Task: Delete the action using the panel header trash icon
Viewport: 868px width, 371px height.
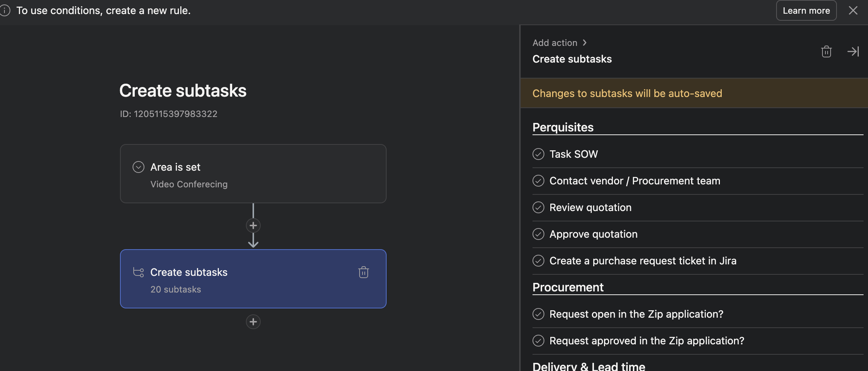Action: pyautogui.click(x=826, y=51)
